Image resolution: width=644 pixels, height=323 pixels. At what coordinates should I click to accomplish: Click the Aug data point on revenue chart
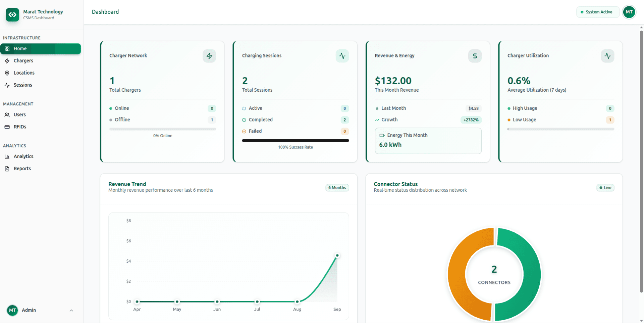(x=297, y=302)
